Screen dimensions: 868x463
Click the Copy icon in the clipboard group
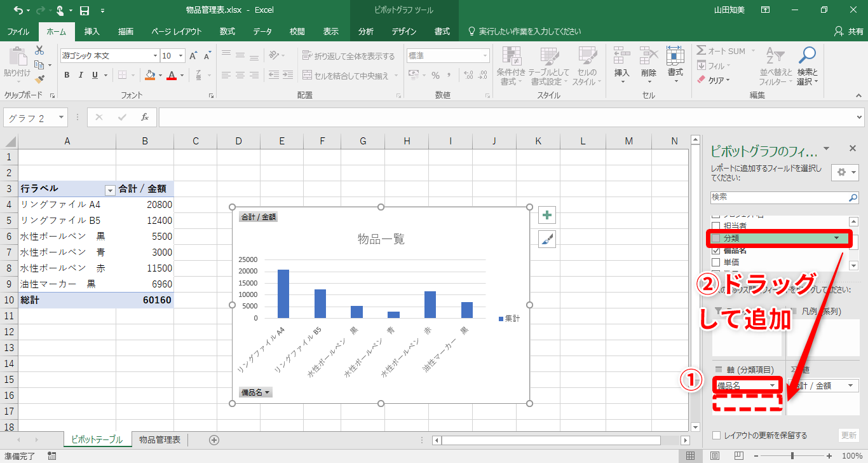pyautogui.click(x=39, y=65)
